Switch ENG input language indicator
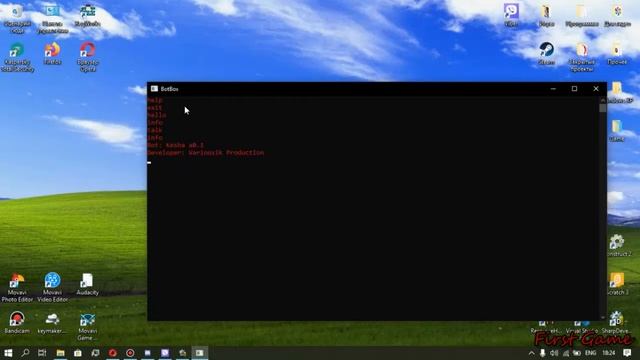The width and height of the screenshot is (640, 360). (x=591, y=353)
